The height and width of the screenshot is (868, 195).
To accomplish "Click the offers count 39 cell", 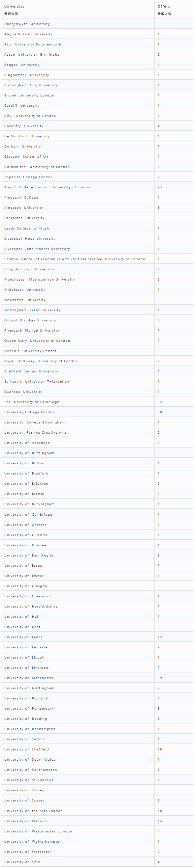I will click(174, 677).
